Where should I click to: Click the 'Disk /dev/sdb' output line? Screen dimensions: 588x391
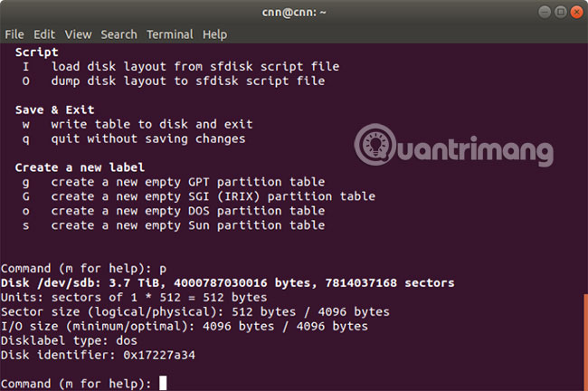click(227, 282)
